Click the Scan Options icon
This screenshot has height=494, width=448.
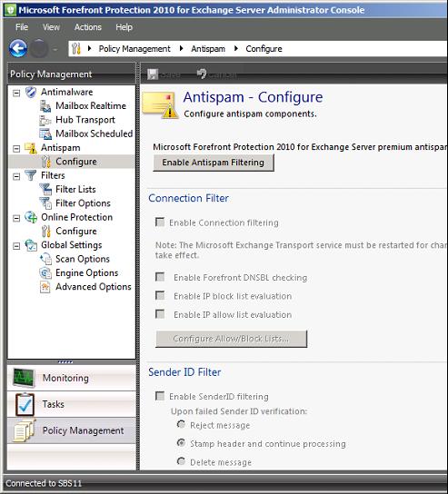click(x=45, y=259)
